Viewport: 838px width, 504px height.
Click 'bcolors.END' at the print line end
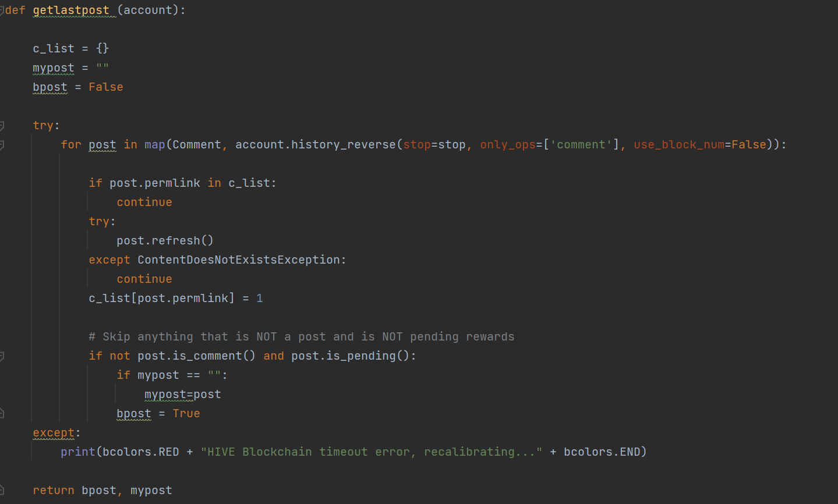pyautogui.click(x=602, y=452)
